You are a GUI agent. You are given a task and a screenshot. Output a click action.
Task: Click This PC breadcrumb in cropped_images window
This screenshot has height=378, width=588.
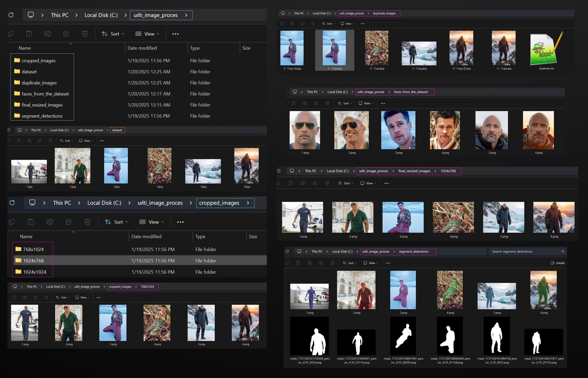coord(62,203)
